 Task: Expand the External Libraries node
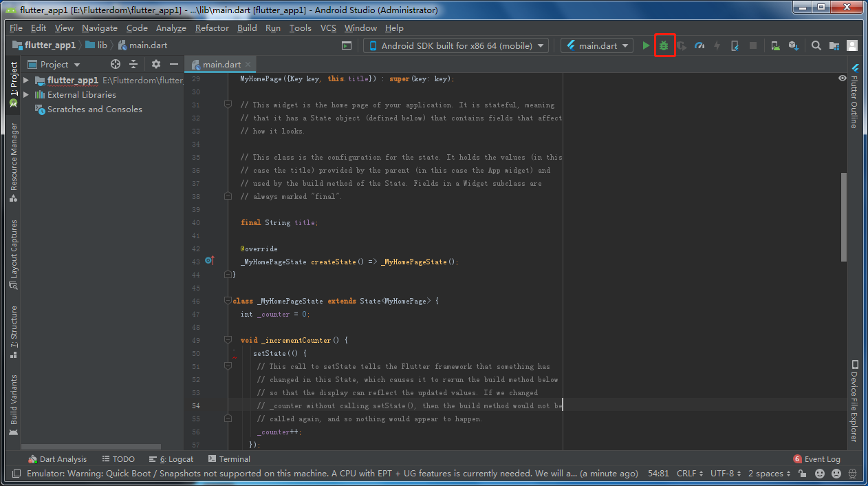[x=26, y=95]
